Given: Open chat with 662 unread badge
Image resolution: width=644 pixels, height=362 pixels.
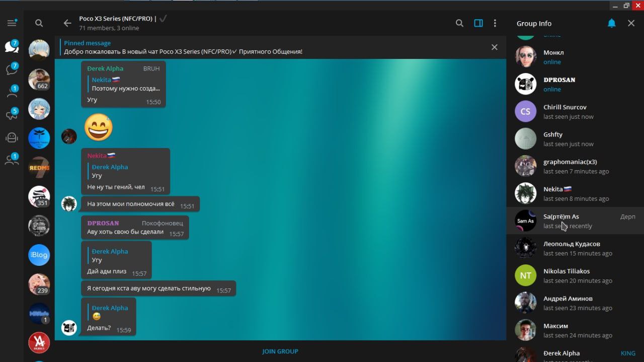Looking at the screenshot, I should click(39, 80).
